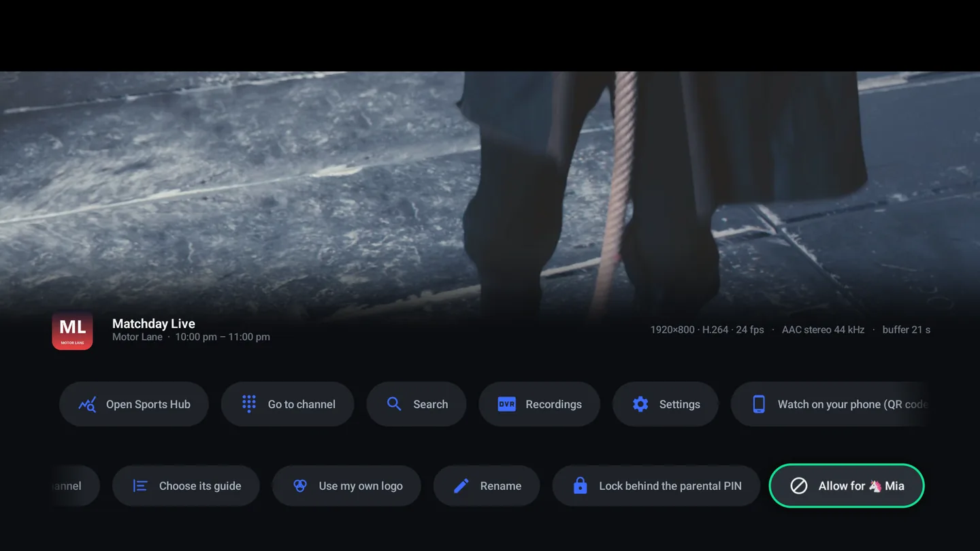
Task: Open Sports Hub
Action: coord(134,404)
